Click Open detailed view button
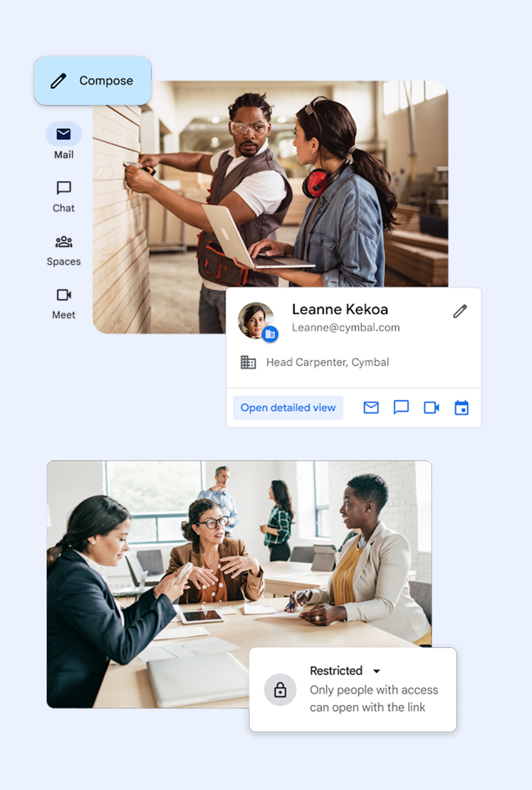 (288, 407)
